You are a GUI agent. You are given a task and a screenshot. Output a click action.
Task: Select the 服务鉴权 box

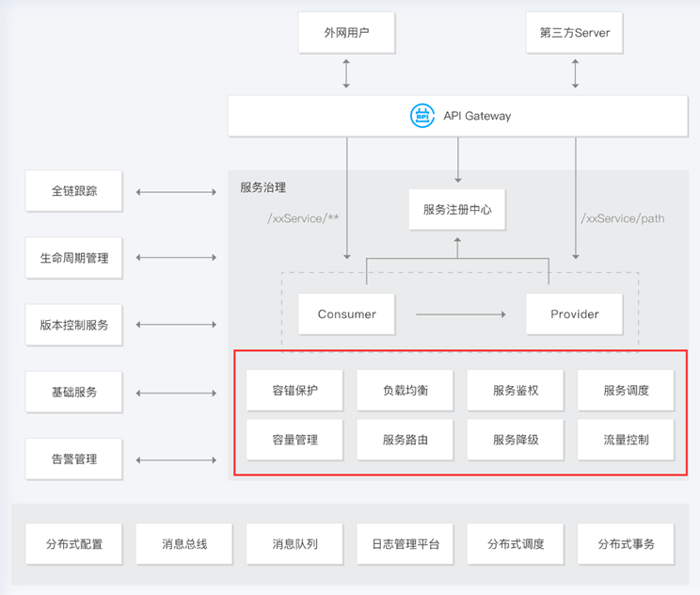tap(516, 391)
